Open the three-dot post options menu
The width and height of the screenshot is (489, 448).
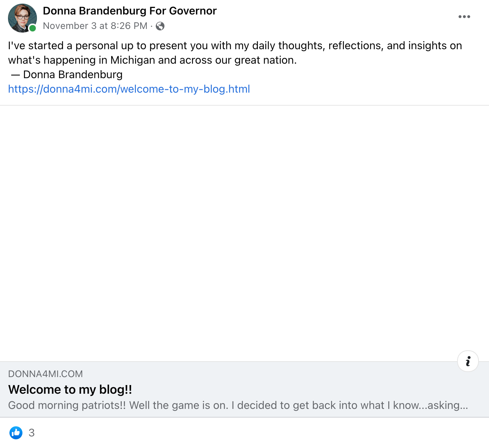point(464,17)
